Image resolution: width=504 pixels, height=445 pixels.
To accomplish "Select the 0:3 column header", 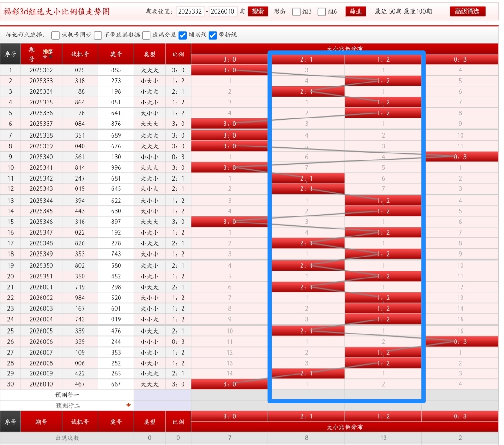I will 460,59.
